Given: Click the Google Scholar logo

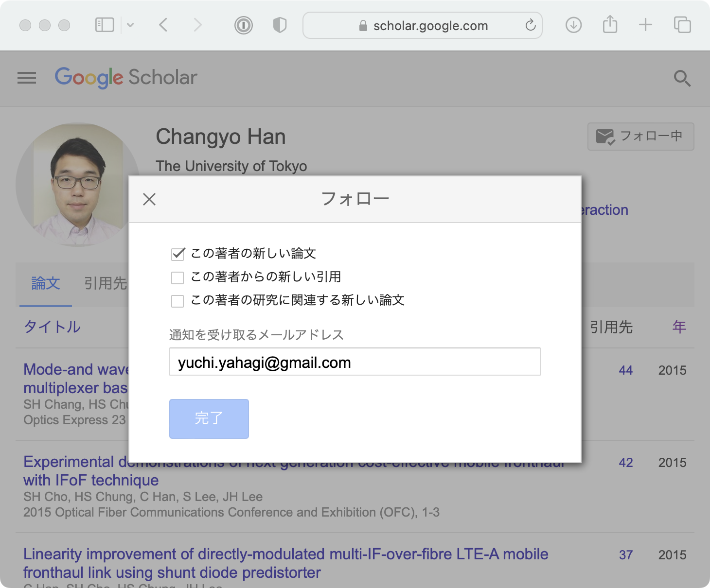Looking at the screenshot, I should tap(126, 77).
